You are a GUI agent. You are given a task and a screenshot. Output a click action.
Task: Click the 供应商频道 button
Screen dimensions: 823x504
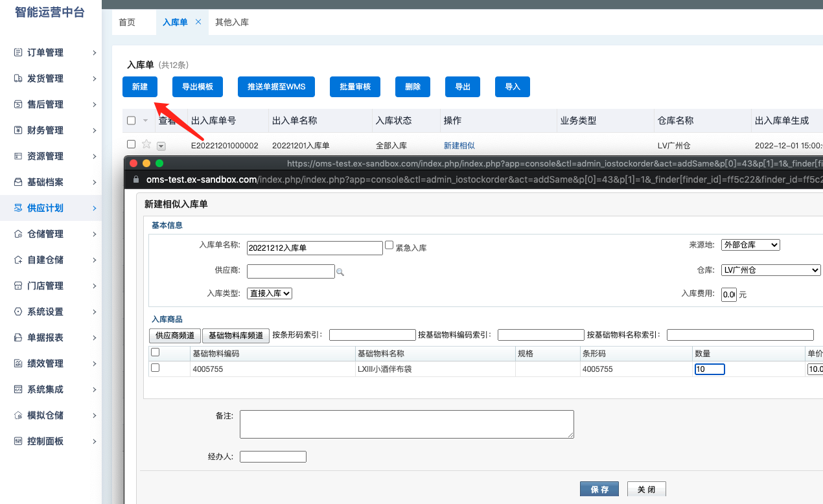pyautogui.click(x=175, y=336)
